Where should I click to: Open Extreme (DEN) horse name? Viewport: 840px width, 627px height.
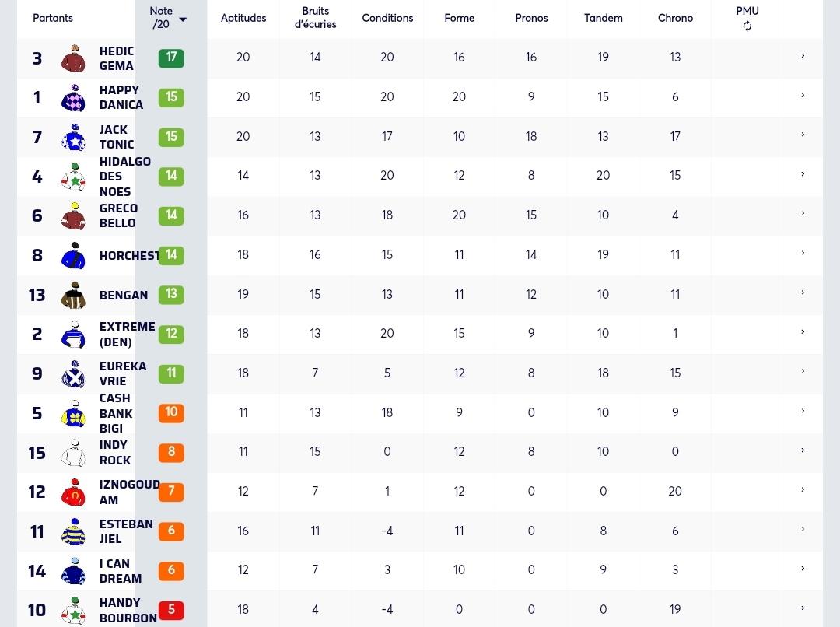click(x=127, y=334)
